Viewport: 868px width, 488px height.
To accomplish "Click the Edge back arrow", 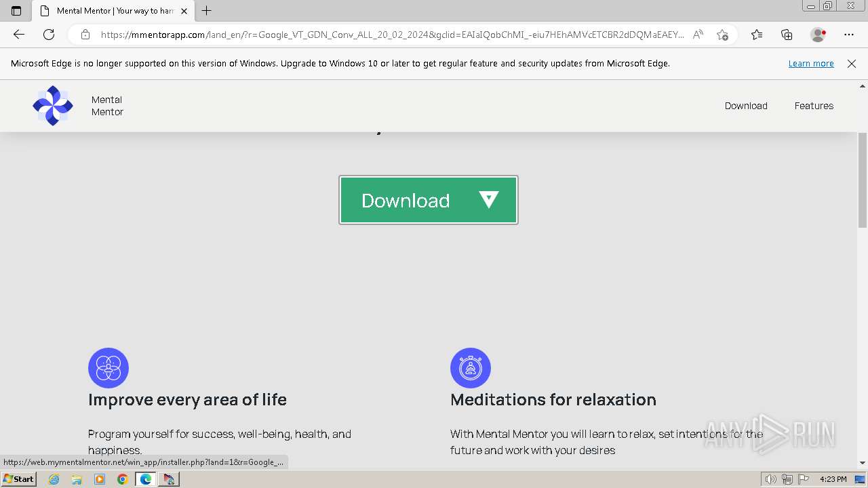I will [x=19, y=35].
